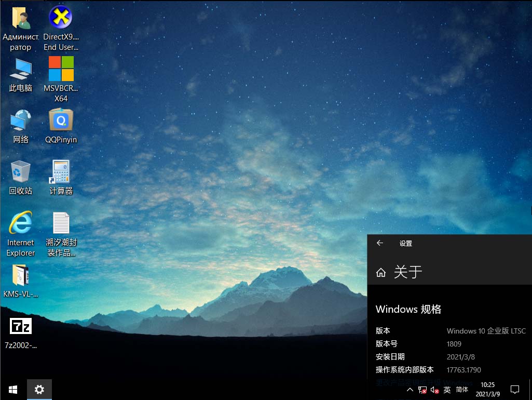
Task: Open the KMS-VL folder icon
Action: tap(21, 275)
